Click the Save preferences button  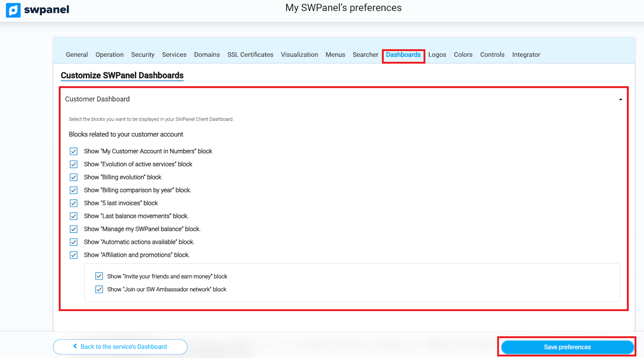[x=567, y=347]
